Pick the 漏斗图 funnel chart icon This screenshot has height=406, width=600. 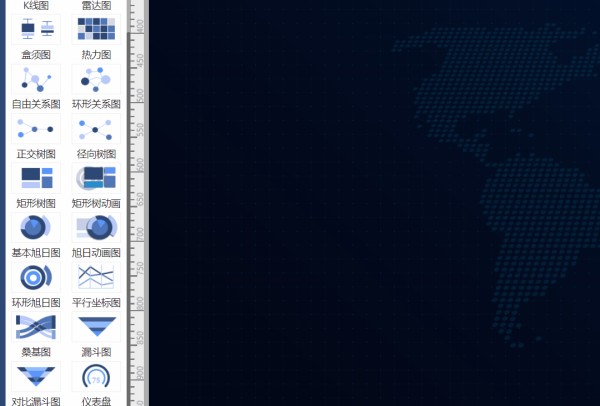[96, 327]
